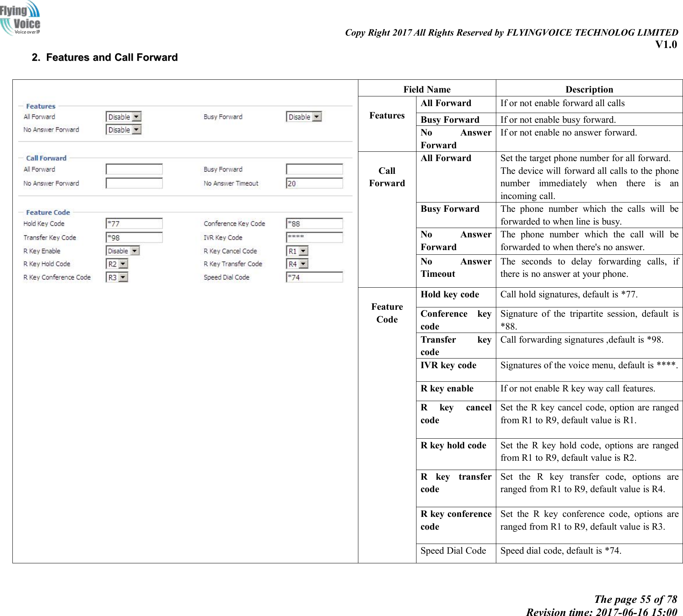Click the IVR Key Code field showing ****
This screenshot has width=683, height=616.
pyautogui.click(x=315, y=237)
